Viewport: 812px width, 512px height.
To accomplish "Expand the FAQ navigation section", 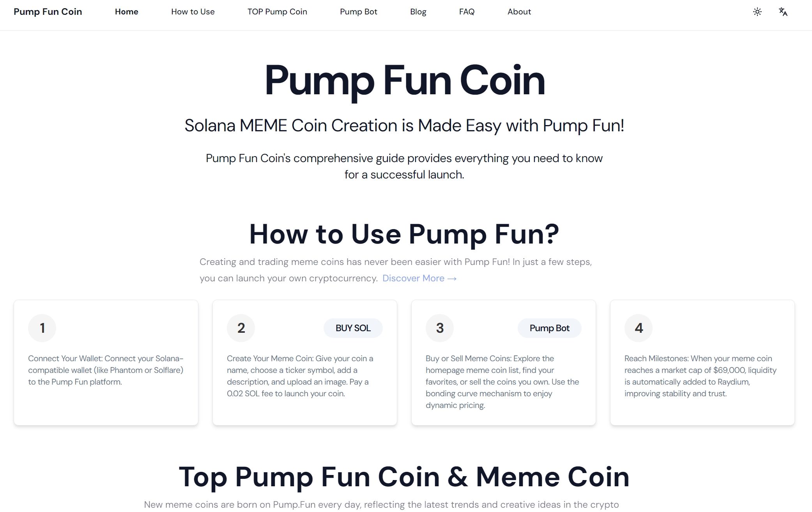I will (x=467, y=12).
